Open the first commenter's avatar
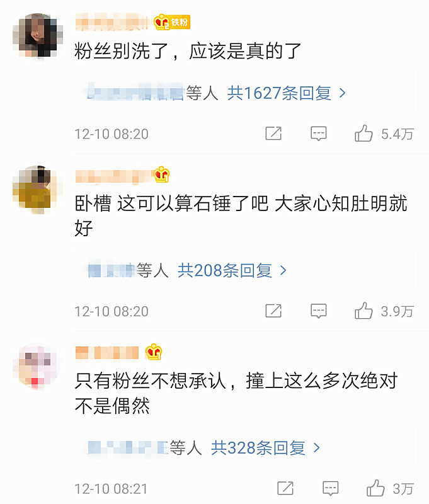The image size is (429, 504). [38, 35]
